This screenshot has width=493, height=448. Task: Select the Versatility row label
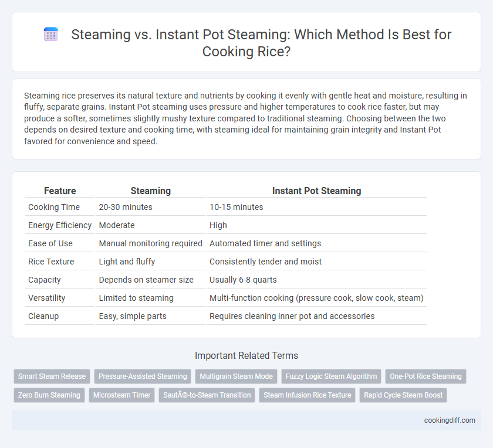pos(47,298)
